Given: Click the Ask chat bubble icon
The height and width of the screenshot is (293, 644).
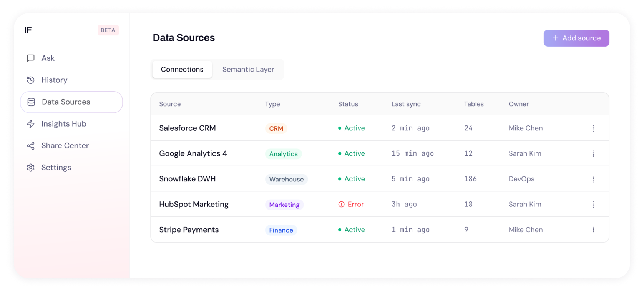Looking at the screenshot, I should (x=31, y=58).
